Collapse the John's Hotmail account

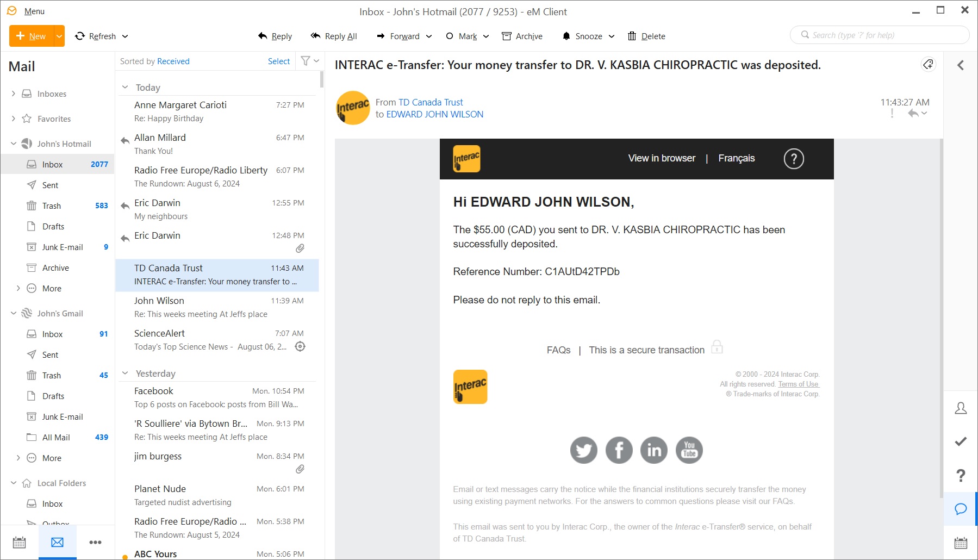click(14, 144)
